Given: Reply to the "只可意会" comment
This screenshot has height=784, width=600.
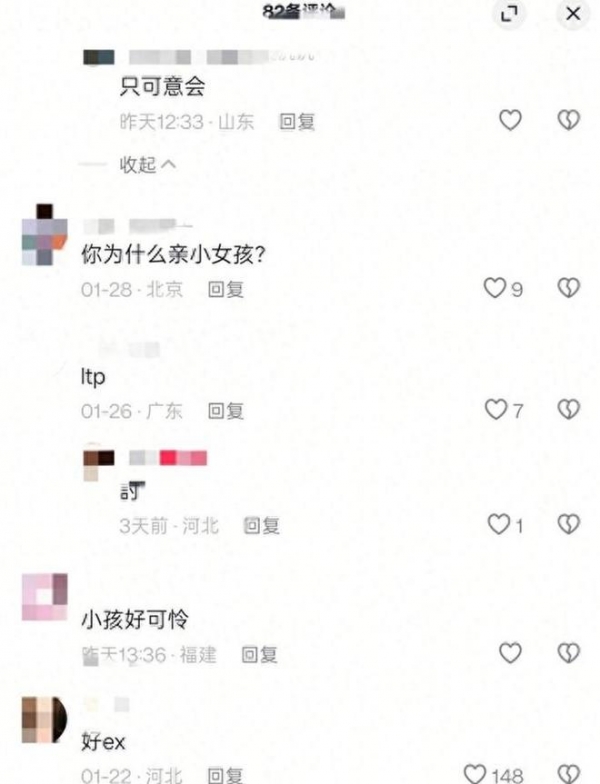Looking at the screenshot, I should pyautogui.click(x=297, y=122).
